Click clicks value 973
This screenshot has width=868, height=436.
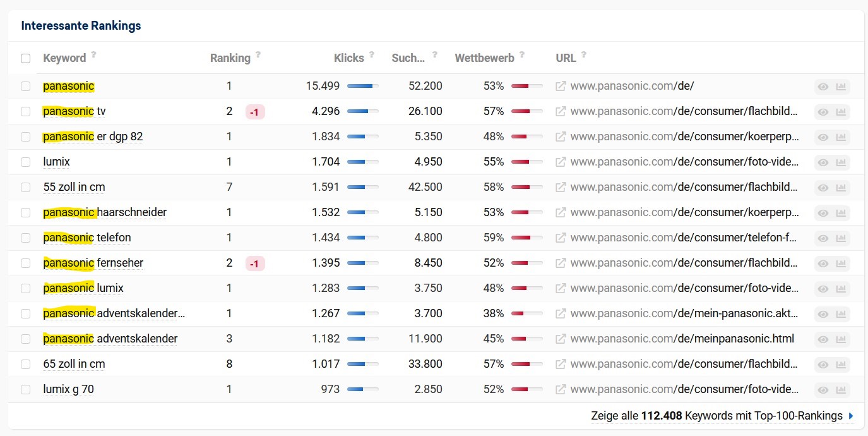330,389
